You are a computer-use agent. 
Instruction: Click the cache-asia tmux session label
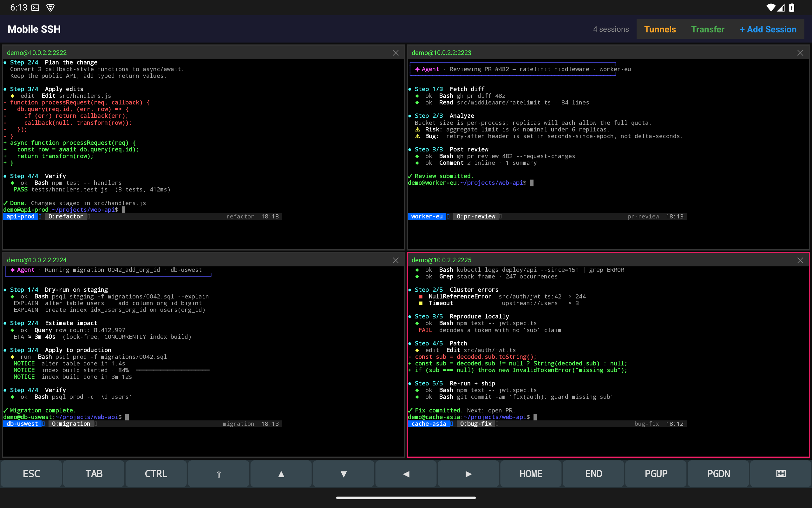[429, 424]
